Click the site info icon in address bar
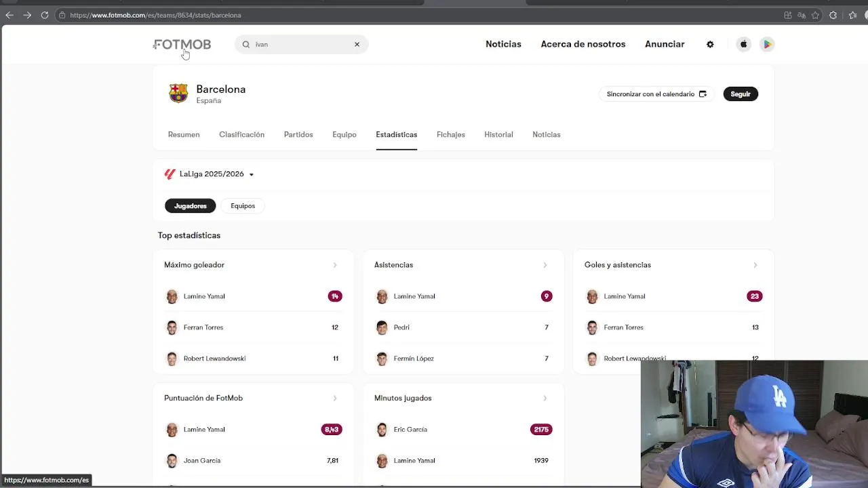This screenshot has height=488, width=868. (x=62, y=15)
